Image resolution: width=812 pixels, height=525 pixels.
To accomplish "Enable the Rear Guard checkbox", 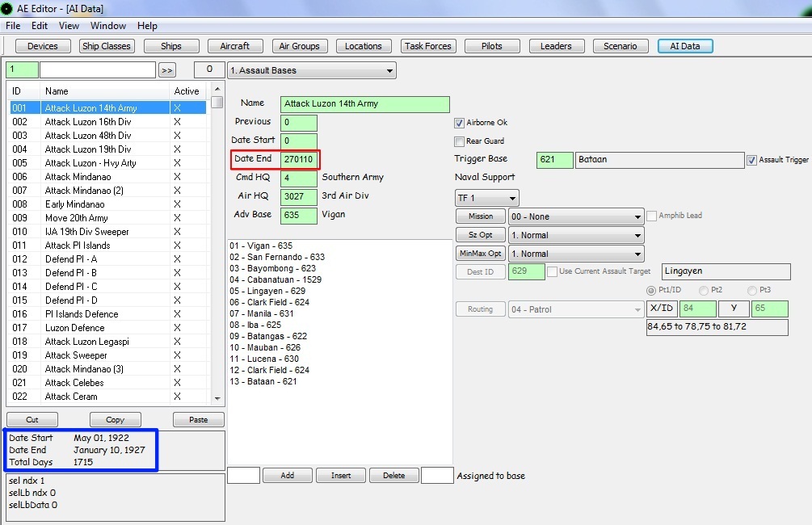I will (x=459, y=141).
